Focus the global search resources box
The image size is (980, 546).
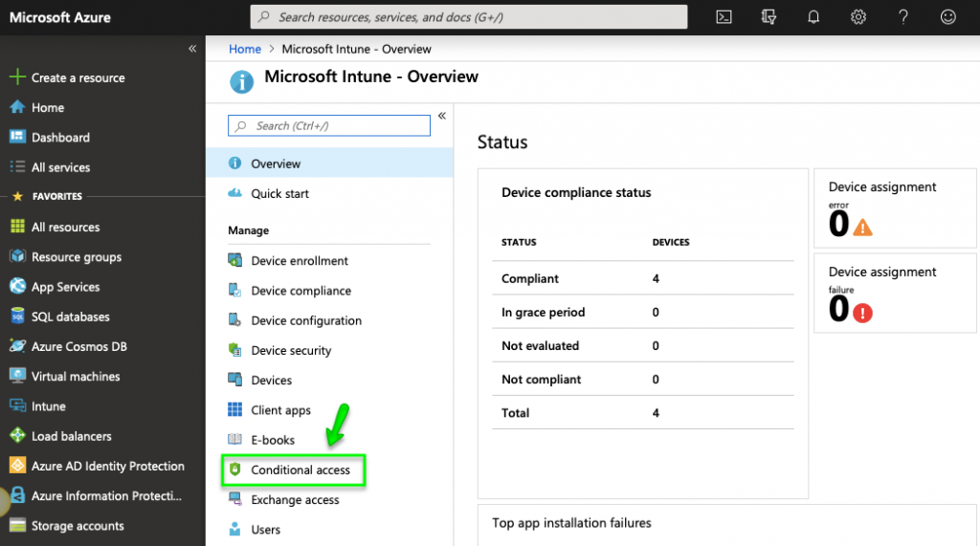click(x=469, y=17)
